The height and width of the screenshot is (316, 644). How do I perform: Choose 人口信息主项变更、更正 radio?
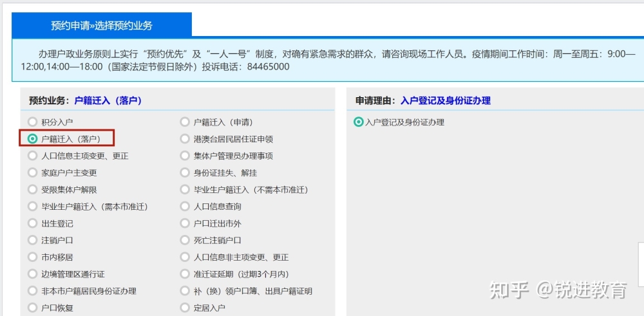click(x=32, y=156)
